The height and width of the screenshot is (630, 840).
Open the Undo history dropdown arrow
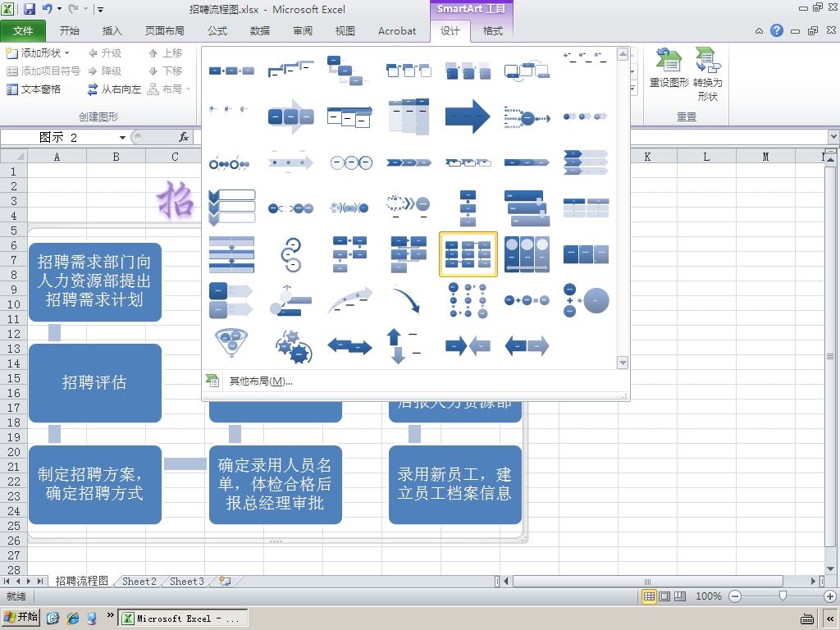point(59,9)
